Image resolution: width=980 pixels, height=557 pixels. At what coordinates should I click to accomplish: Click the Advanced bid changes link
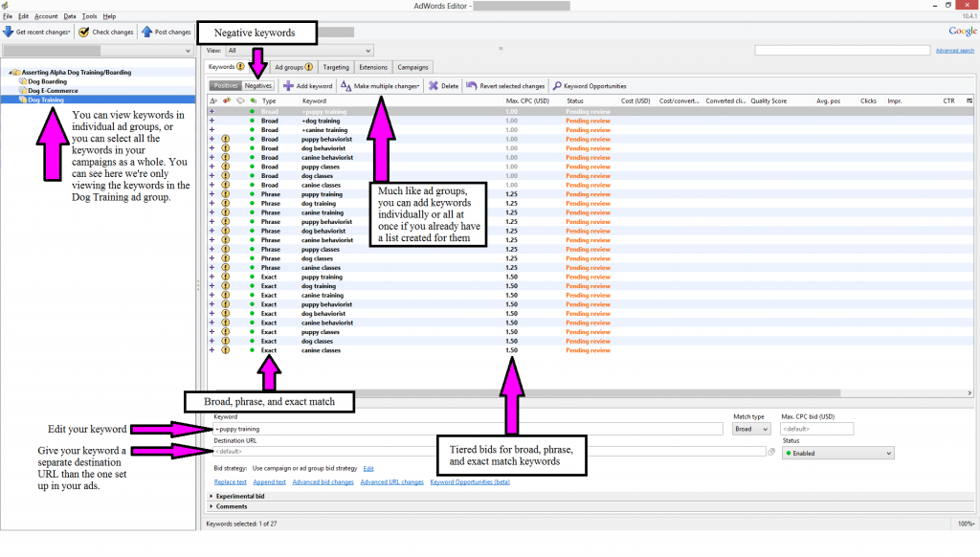point(323,482)
